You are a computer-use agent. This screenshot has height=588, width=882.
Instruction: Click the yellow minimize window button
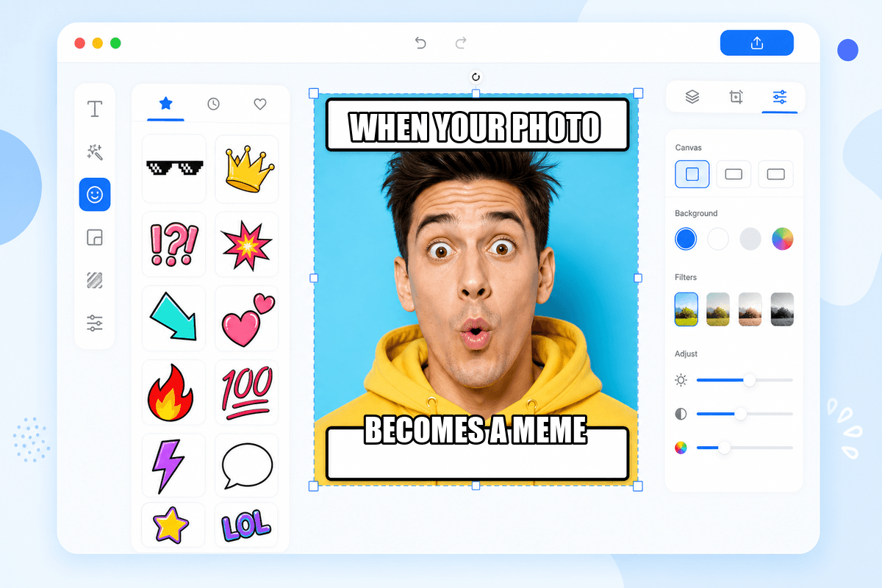click(98, 43)
